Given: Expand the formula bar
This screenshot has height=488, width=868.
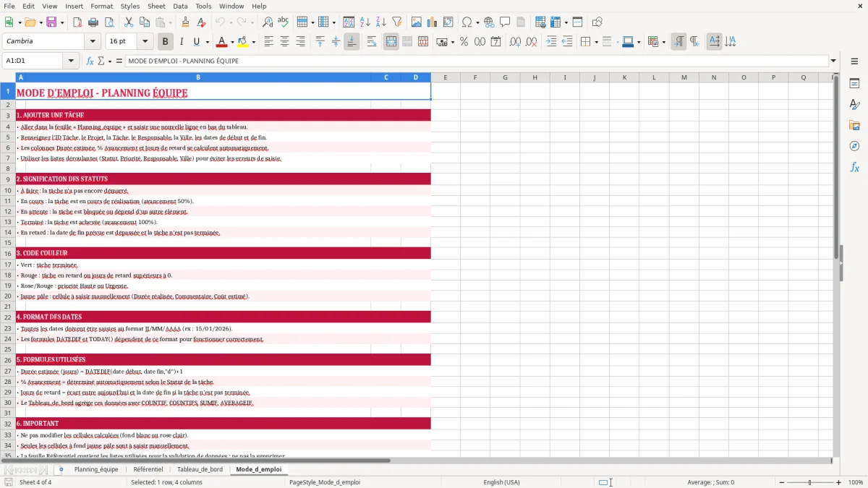Looking at the screenshot, I should click(833, 61).
